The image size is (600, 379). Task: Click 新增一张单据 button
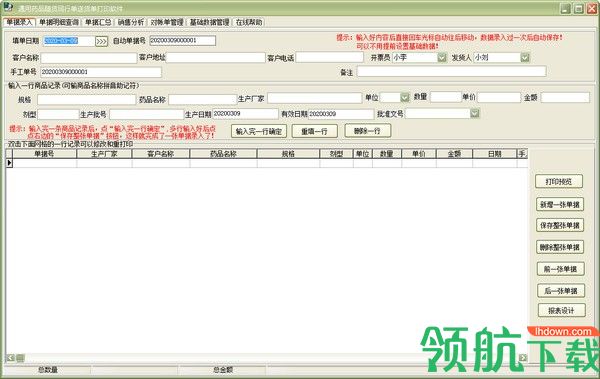pos(560,204)
